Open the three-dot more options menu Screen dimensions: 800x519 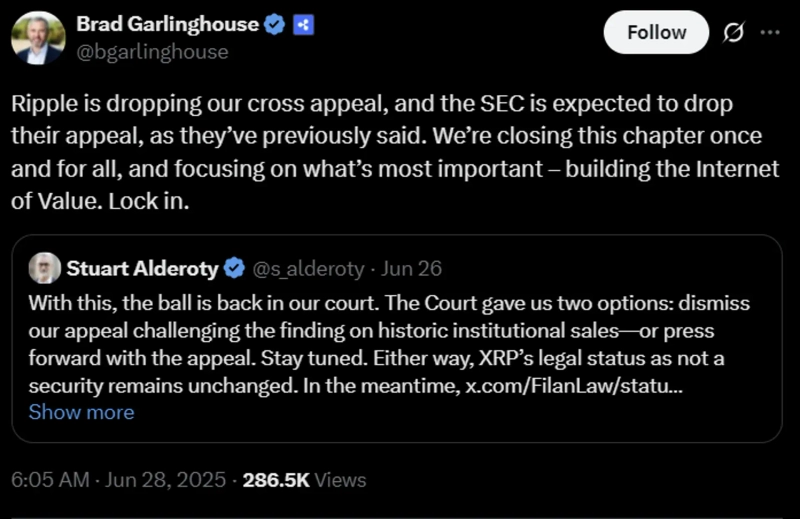pyautogui.click(x=769, y=32)
